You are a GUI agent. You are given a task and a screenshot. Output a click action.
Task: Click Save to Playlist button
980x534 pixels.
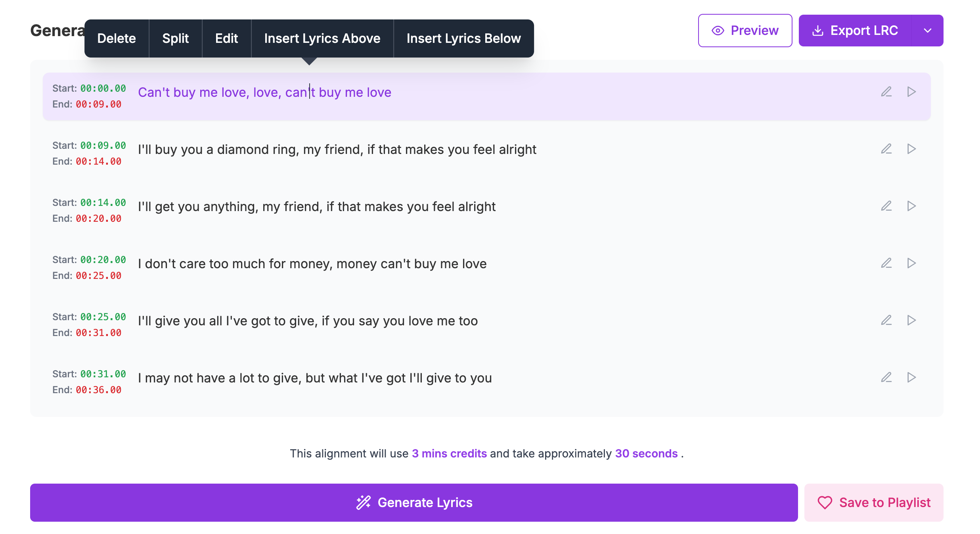(x=874, y=503)
